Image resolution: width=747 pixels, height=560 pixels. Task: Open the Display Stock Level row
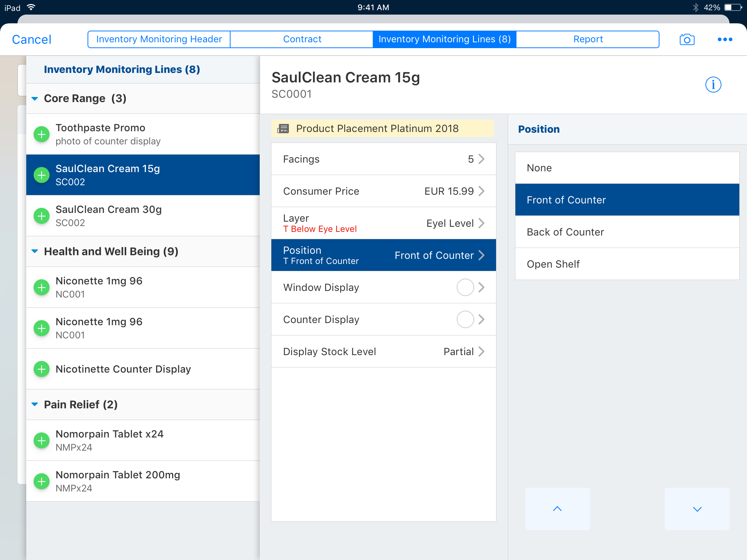(x=383, y=351)
